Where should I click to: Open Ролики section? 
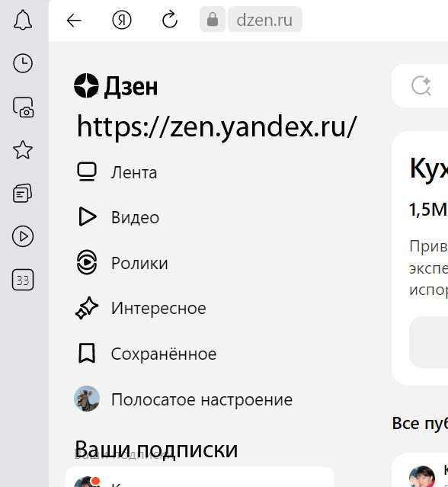tap(123, 263)
